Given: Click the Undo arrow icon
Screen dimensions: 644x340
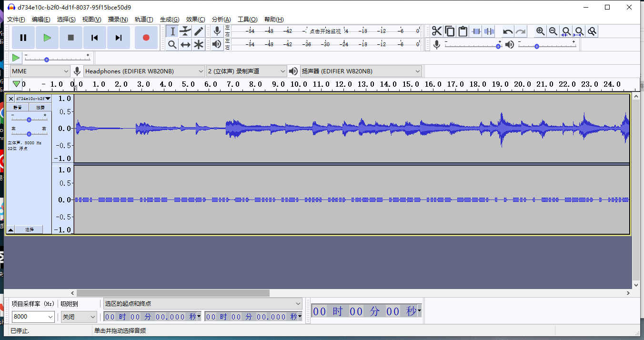Looking at the screenshot, I should coord(508,31).
